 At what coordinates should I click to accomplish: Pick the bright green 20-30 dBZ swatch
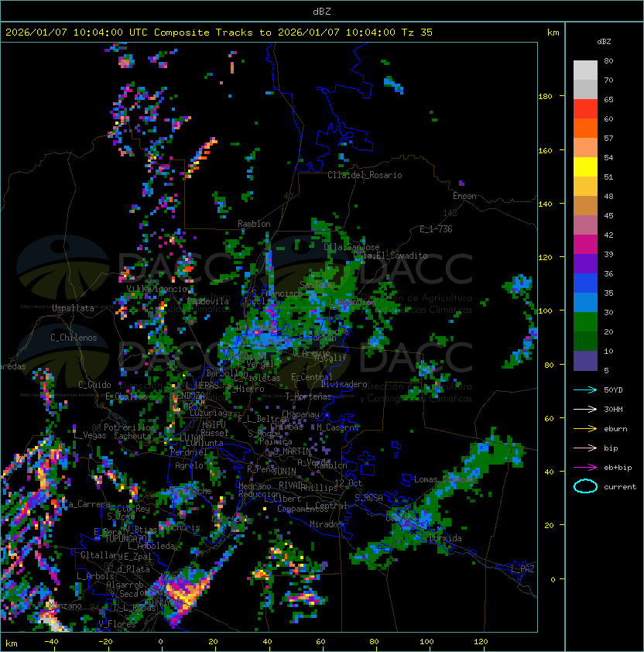tap(585, 321)
